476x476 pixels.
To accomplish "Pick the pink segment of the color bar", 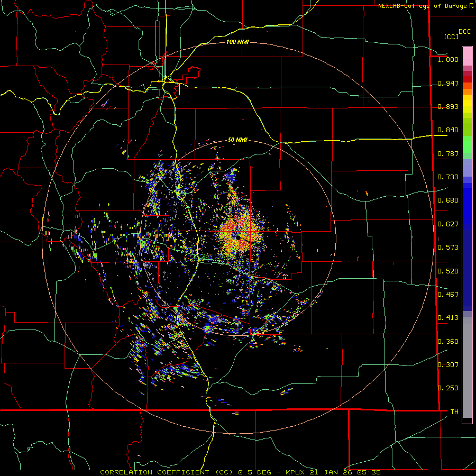I will 467,56.
